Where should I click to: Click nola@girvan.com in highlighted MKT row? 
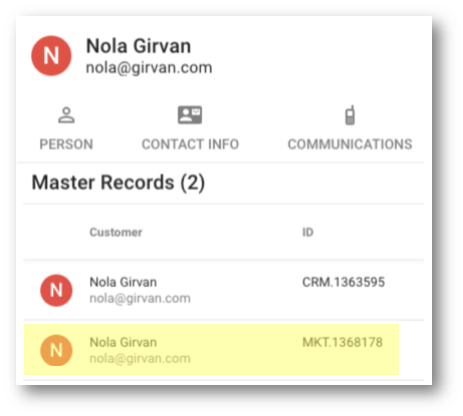click(140, 359)
